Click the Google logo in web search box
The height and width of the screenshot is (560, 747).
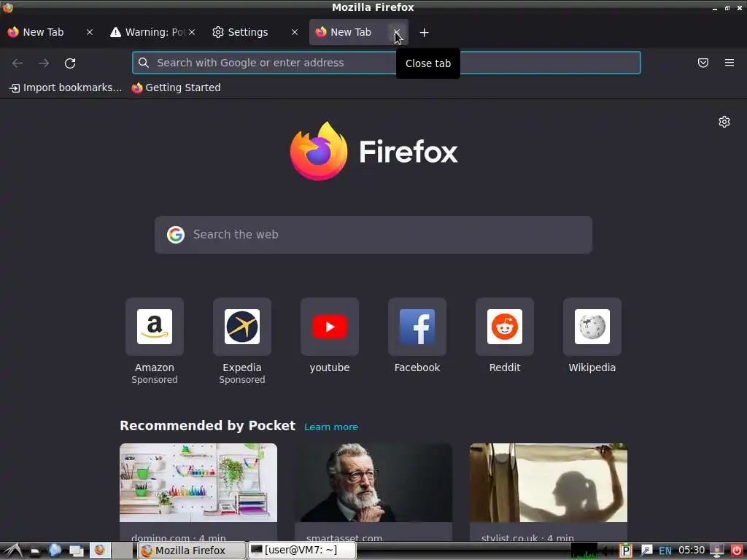(x=175, y=235)
